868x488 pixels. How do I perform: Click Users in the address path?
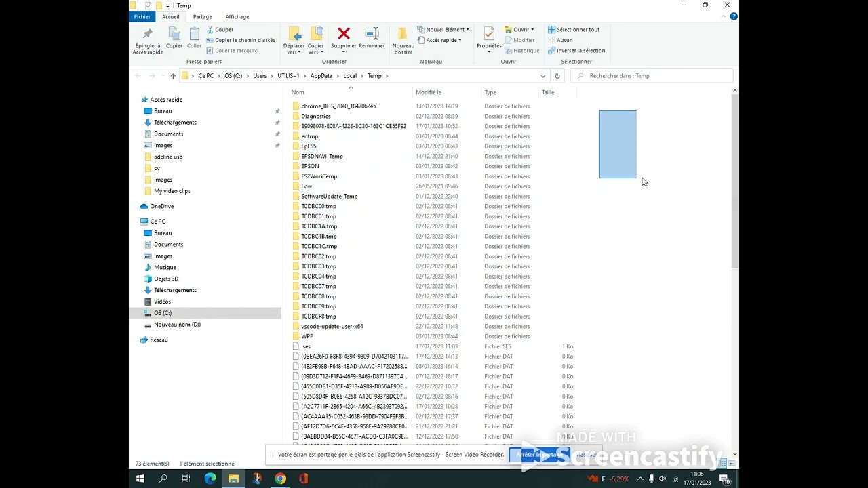click(260, 76)
